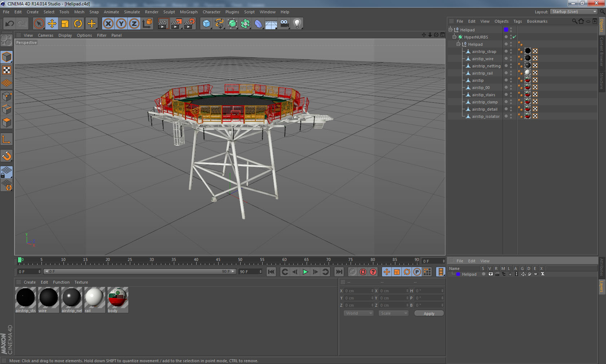The image size is (606, 364).
Task: Open the deformer objects icon
Action: pos(258,24)
